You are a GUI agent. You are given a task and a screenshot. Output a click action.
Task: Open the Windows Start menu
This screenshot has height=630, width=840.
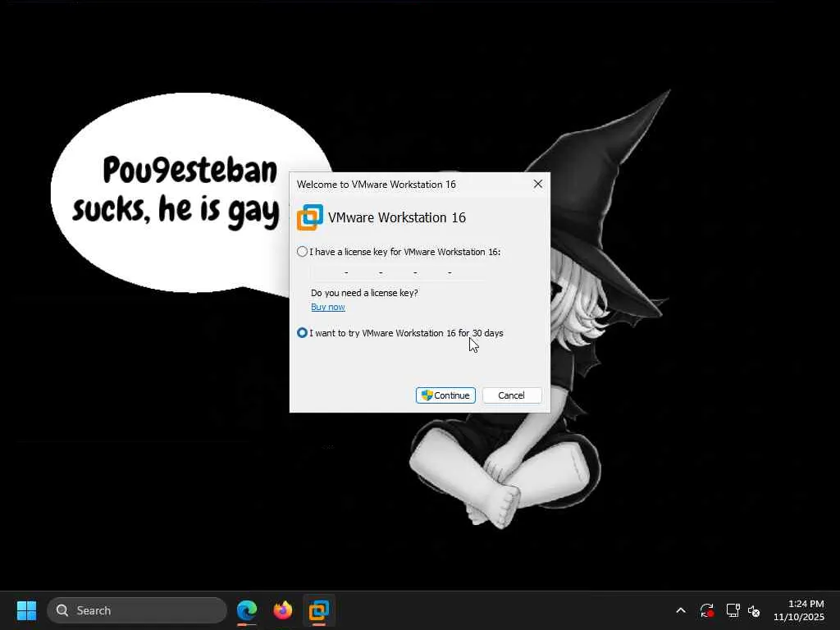(x=26, y=610)
